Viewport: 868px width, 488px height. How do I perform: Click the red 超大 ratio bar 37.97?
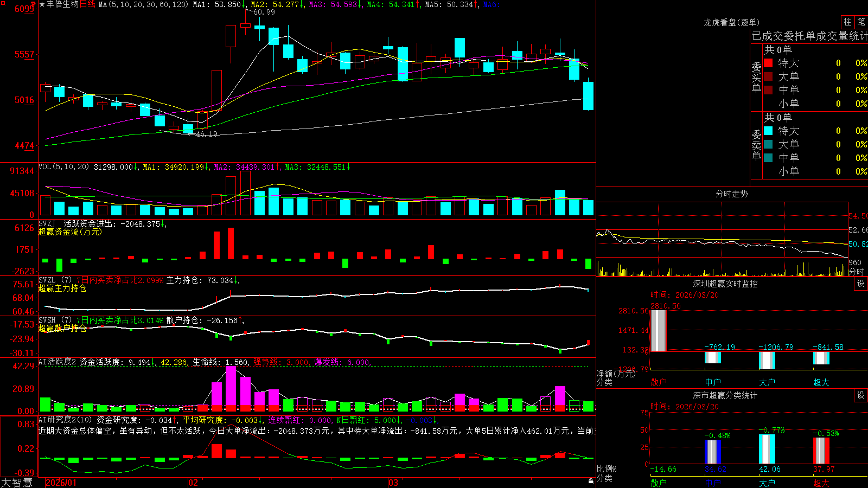pos(821,451)
